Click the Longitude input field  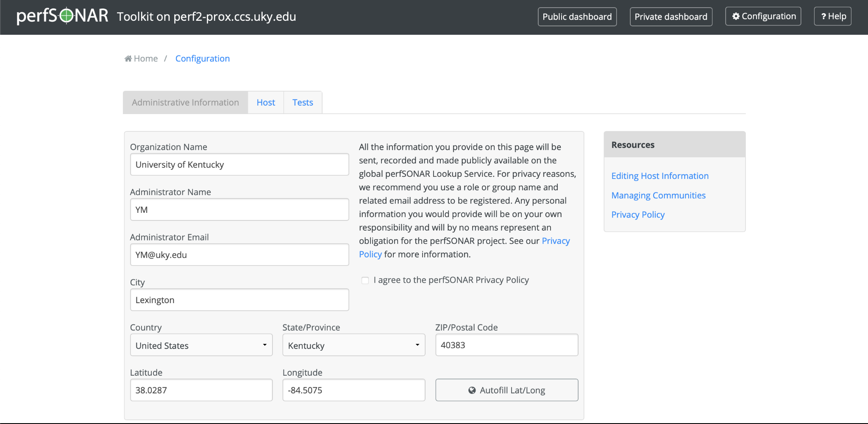[x=354, y=390]
